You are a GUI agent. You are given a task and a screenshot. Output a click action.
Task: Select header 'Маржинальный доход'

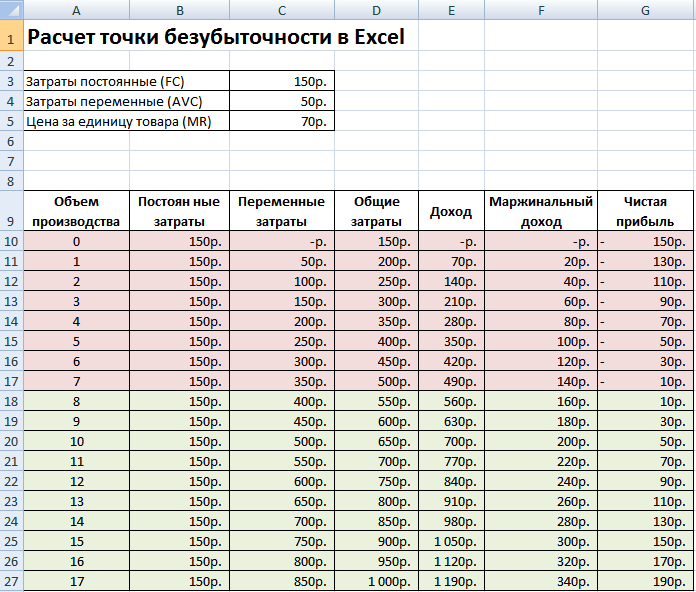pos(541,211)
